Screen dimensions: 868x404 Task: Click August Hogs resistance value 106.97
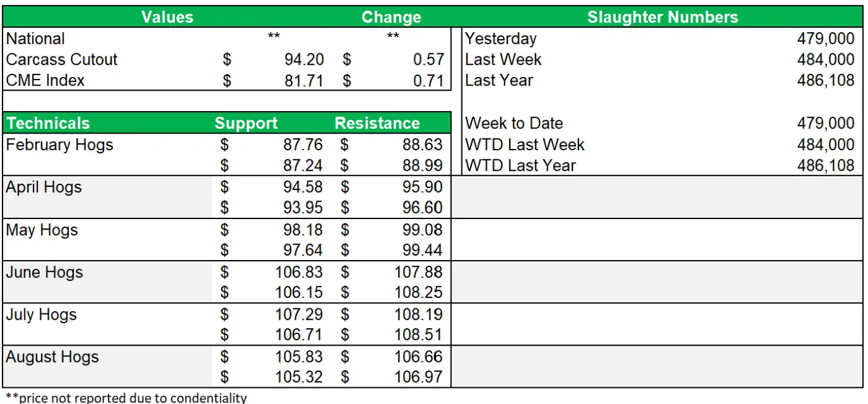[x=418, y=377]
